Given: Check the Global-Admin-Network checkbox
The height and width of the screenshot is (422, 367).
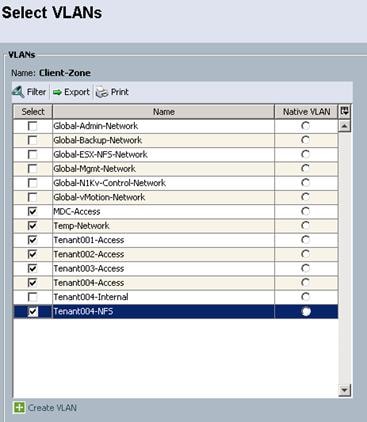Looking at the screenshot, I should click(33, 126).
